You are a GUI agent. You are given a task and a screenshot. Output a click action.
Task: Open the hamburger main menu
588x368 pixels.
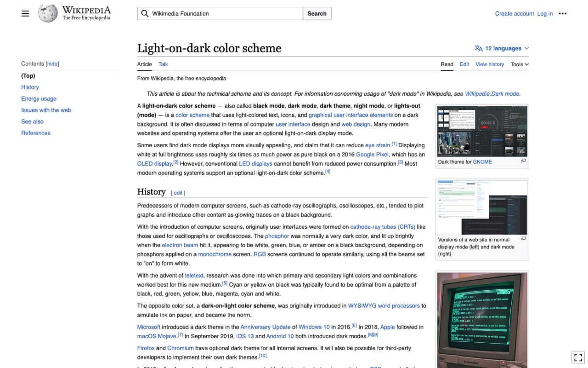click(x=25, y=13)
